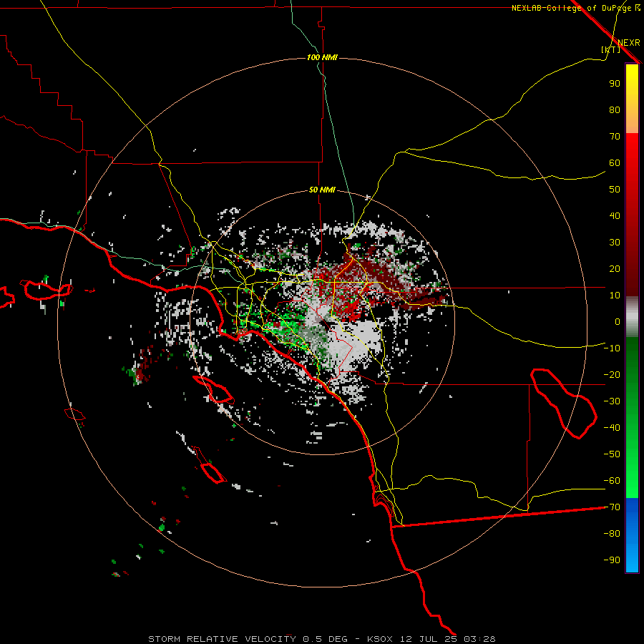
Task: Click the positive 70 scale value
Action: (615, 137)
